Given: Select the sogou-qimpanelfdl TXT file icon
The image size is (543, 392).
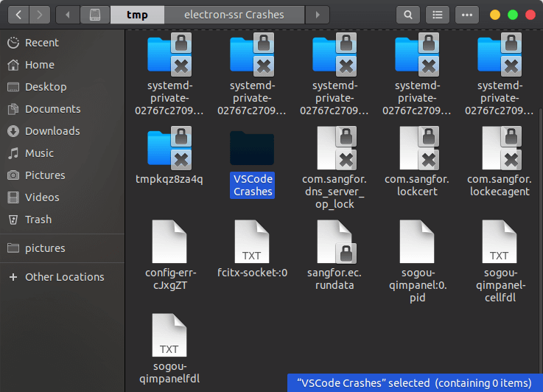Looking at the screenshot, I should 169,335.
